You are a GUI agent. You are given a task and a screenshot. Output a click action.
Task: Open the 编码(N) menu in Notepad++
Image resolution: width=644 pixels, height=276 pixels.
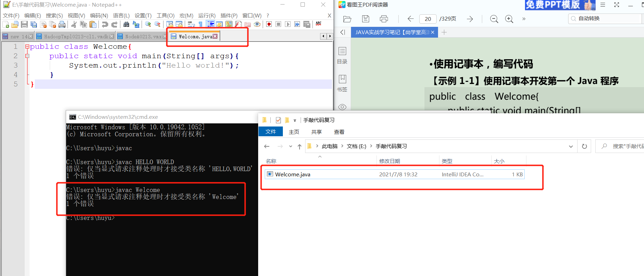click(x=99, y=16)
